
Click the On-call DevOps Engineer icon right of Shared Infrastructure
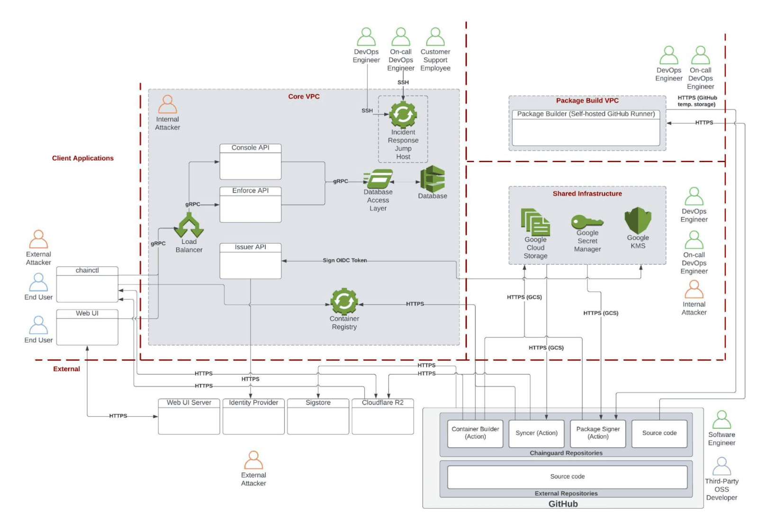[x=694, y=240]
